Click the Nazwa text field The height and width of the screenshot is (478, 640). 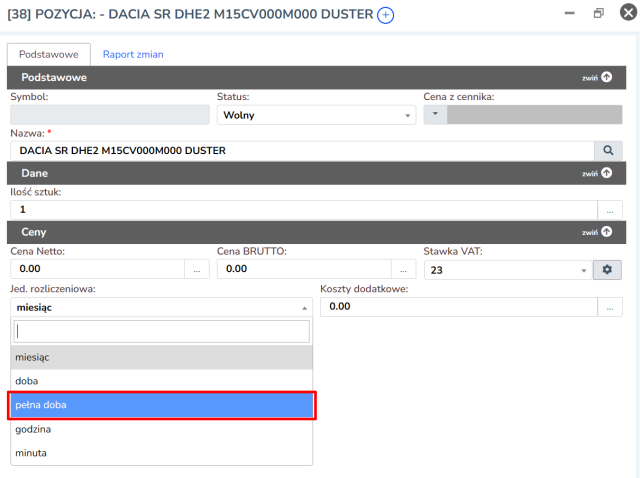302,151
